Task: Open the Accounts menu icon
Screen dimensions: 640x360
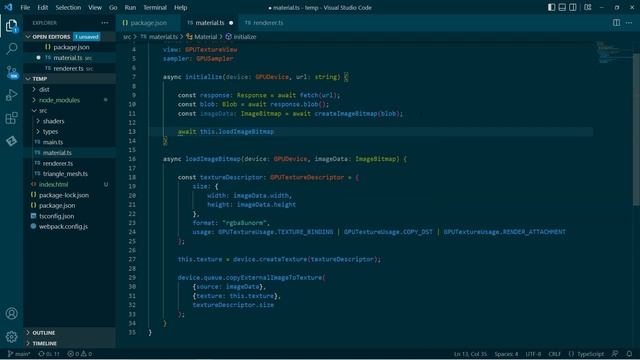Action: click(11, 313)
